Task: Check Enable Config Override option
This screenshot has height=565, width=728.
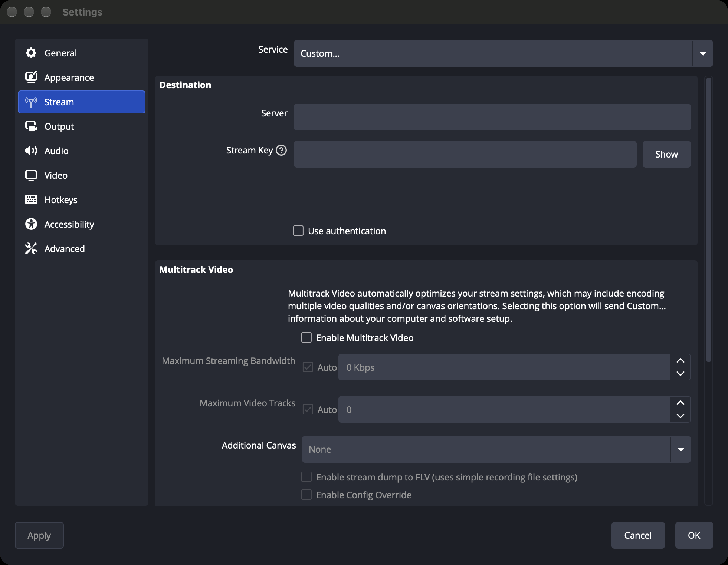Action: (x=306, y=495)
